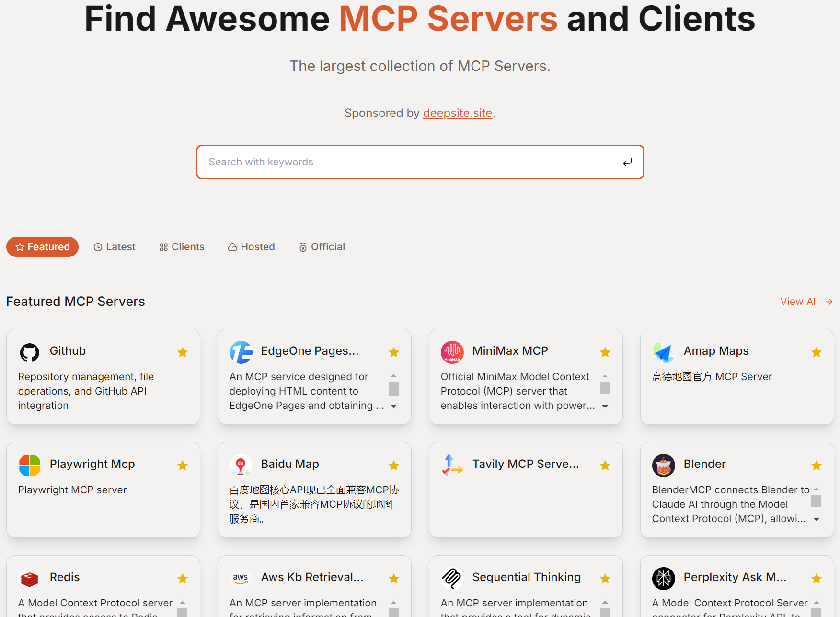Click the Sequential Thinking logo icon
This screenshot has width=840, height=617.
tap(452, 579)
